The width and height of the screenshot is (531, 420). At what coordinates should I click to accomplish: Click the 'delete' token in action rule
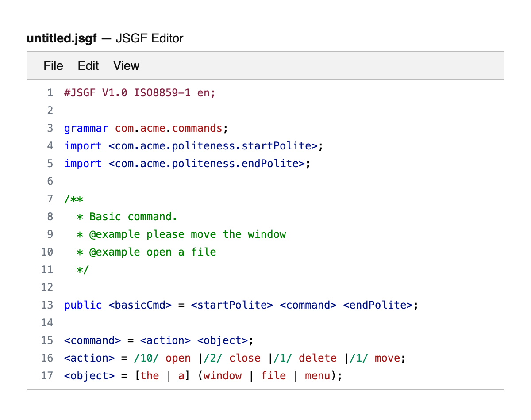click(317, 358)
